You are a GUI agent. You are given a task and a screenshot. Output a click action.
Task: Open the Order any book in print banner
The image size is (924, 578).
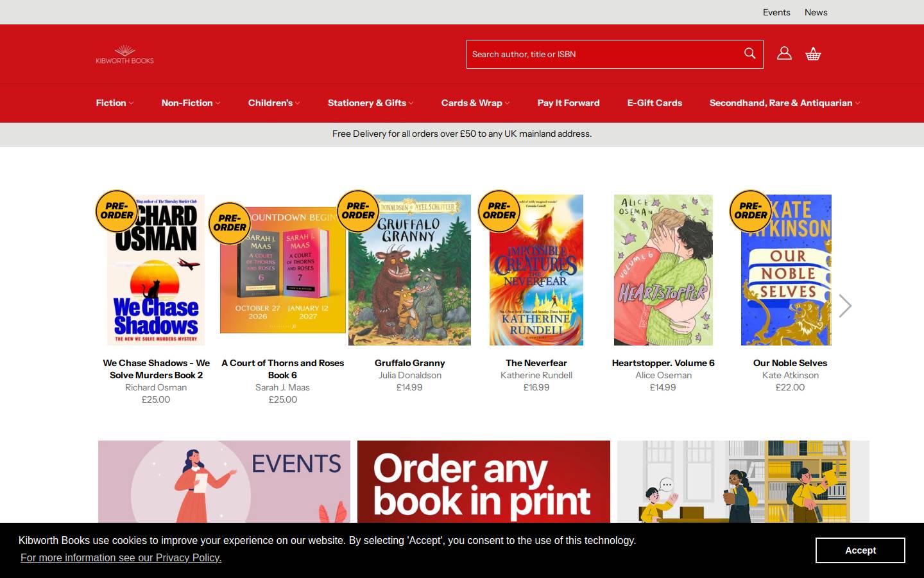click(x=484, y=482)
